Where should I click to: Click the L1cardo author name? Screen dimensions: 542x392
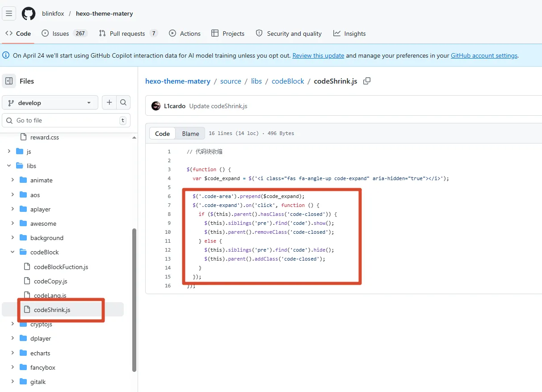click(x=175, y=106)
